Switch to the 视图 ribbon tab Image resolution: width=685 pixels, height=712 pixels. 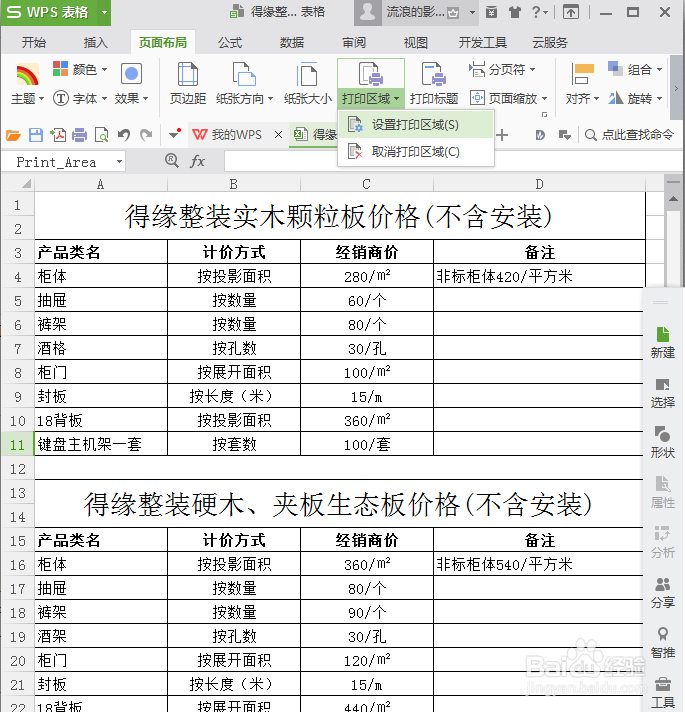point(415,43)
